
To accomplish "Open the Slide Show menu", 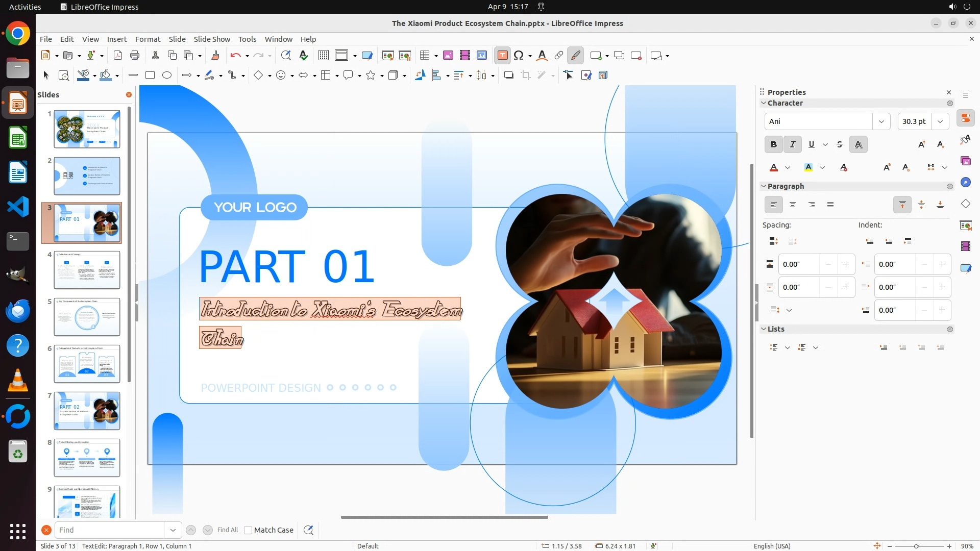I will point(212,39).
